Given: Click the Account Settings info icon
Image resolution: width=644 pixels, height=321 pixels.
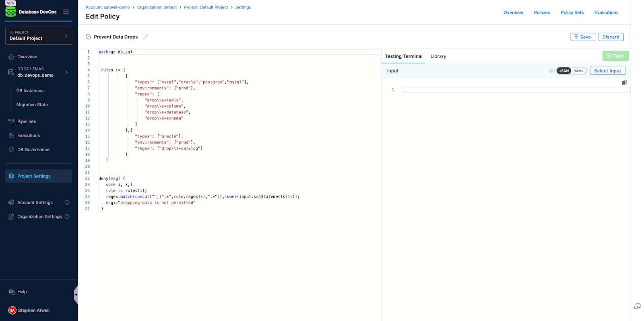Looking at the screenshot, I should [x=67, y=202].
